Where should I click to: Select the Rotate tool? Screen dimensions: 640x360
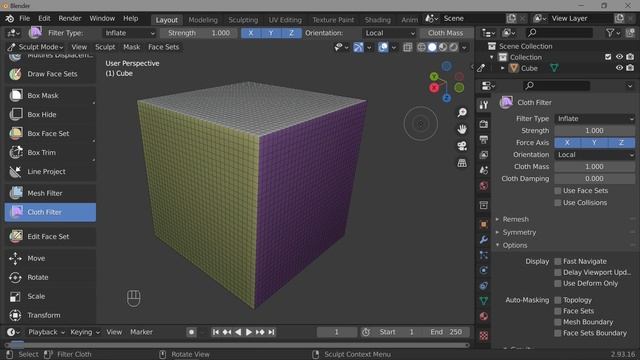[x=50, y=277]
